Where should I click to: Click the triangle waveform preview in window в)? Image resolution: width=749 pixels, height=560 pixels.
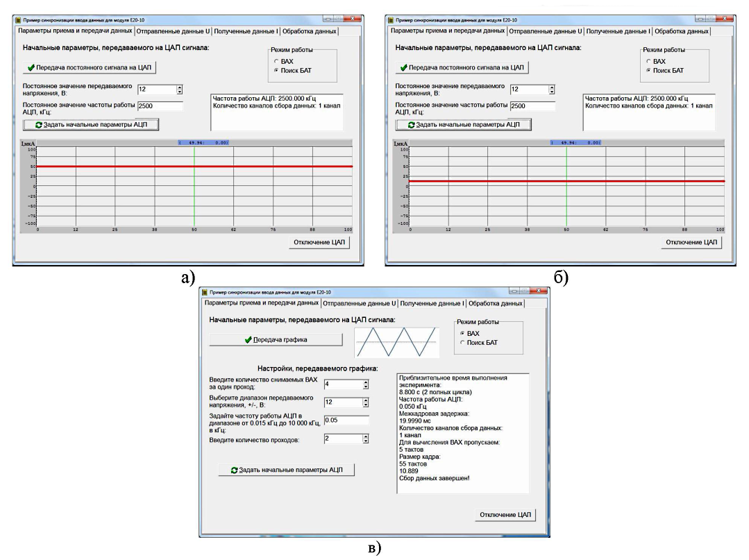coord(396,342)
